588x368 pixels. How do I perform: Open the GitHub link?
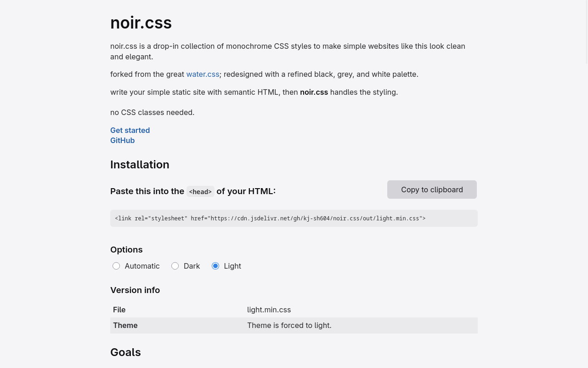[x=122, y=140]
